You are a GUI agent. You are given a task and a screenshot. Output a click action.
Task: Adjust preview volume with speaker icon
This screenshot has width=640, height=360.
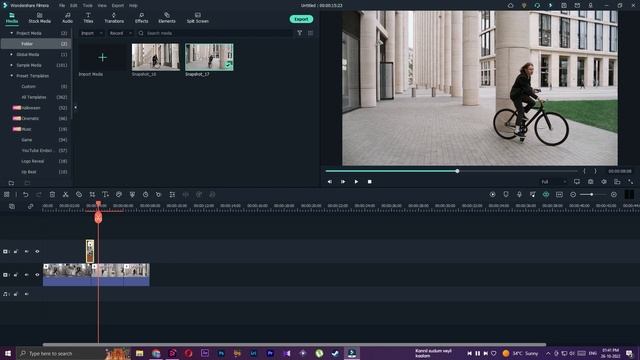point(604,182)
